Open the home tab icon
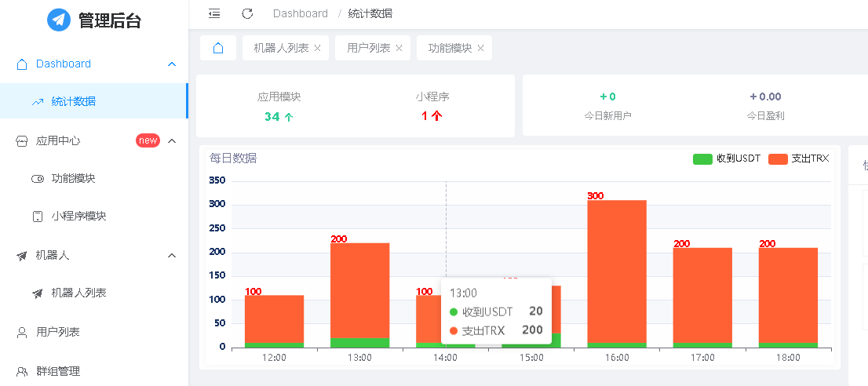 [x=218, y=48]
